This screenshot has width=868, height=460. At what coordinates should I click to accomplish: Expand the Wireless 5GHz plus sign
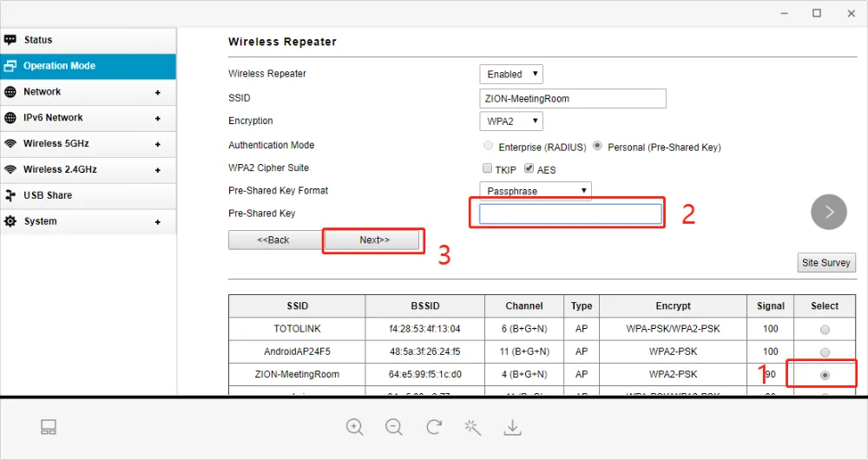click(158, 144)
